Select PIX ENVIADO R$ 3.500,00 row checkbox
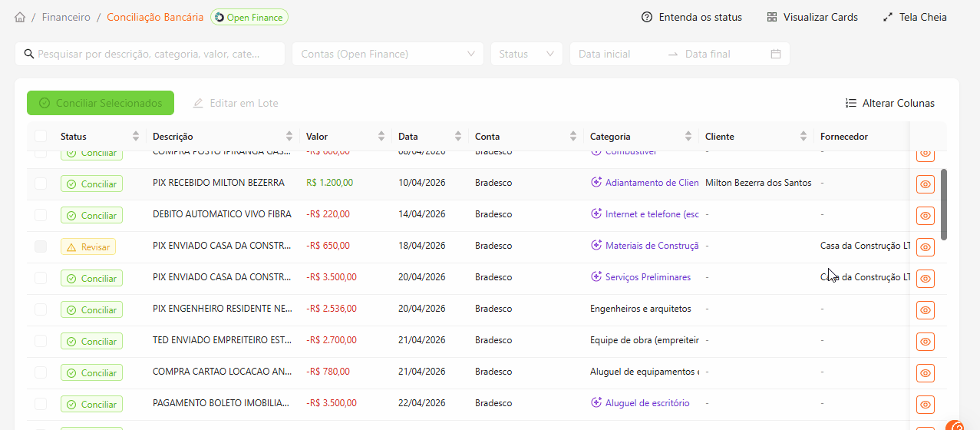 pyautogui.click(x=41, y=278)
